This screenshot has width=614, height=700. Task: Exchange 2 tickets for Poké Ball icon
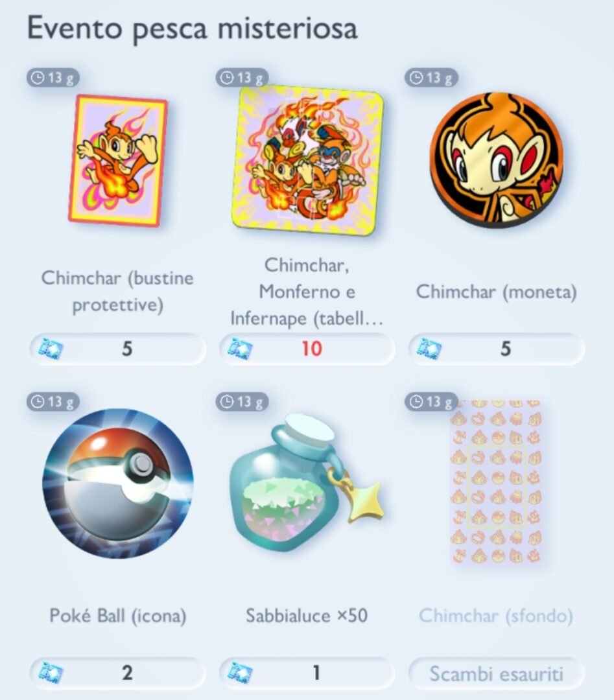coord(118,673)
